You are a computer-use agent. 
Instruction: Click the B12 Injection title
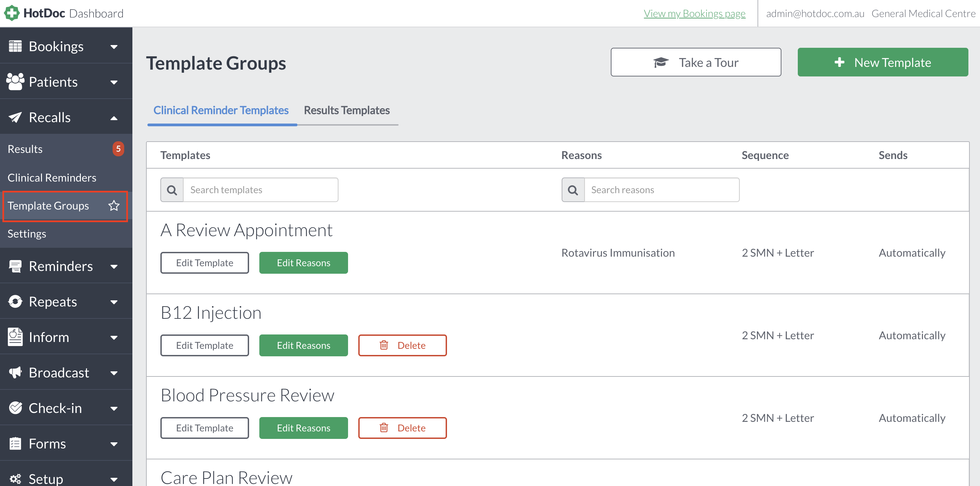[211, 313]
